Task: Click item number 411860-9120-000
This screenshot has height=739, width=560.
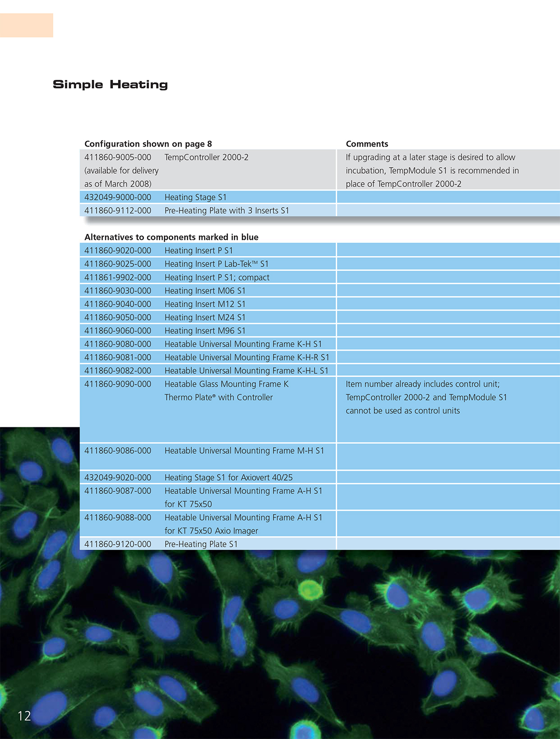Action: (118, 544)
